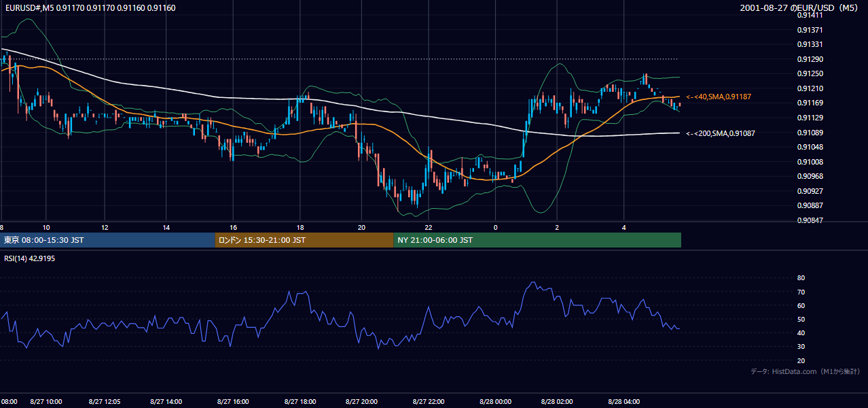Click the 8/27 10:00 bottom time label
Screen dimensions: 868x408
click(x=46, y=402)
